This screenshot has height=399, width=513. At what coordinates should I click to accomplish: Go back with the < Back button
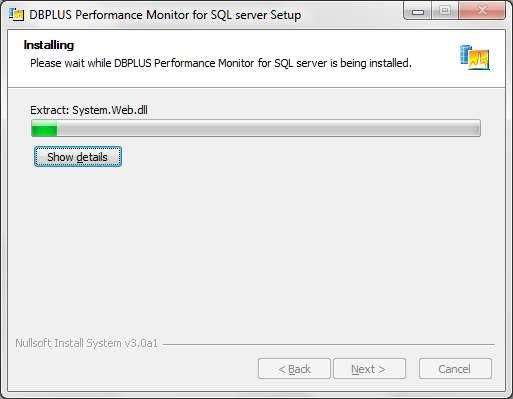(294, 369)
